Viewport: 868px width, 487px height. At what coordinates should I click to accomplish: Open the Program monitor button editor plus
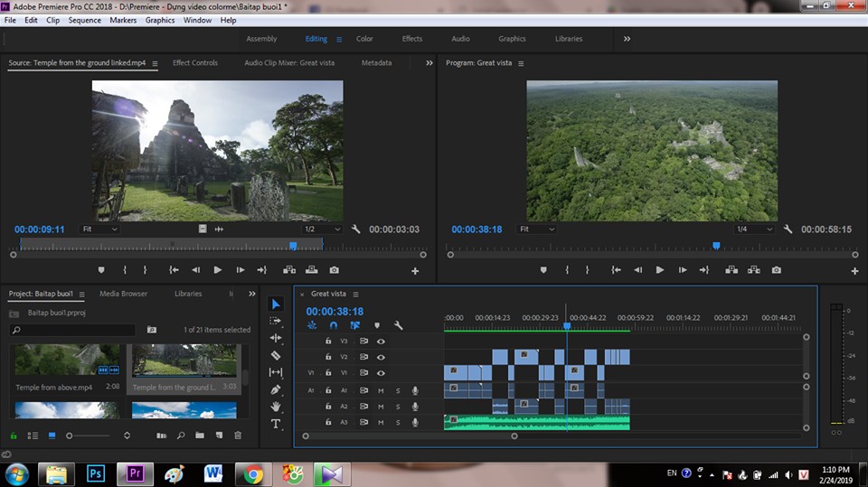(x=854, y=271)
